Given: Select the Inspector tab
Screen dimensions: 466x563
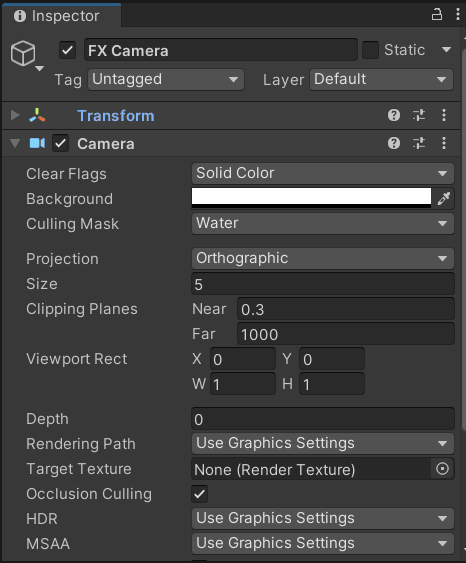Looking at the screenshot, I should [x=62, y=16].
